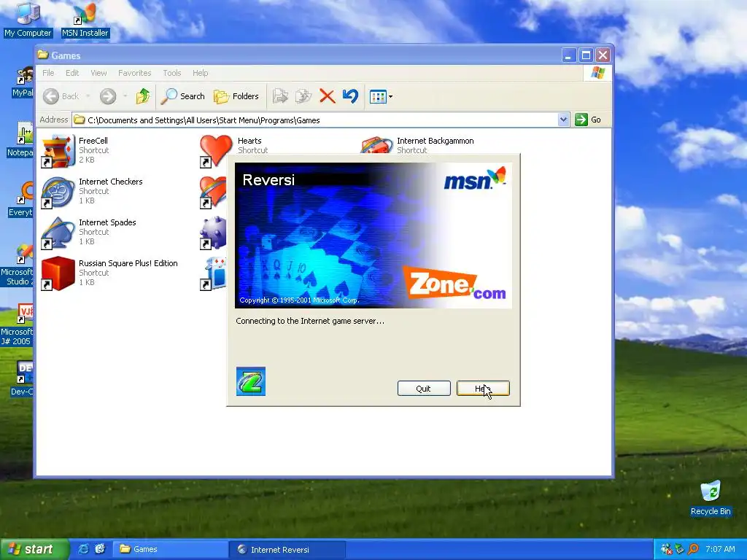The image size is (747, 560).
Task: Open the FreeCell shortcut icon
Action: click(58, 151)
